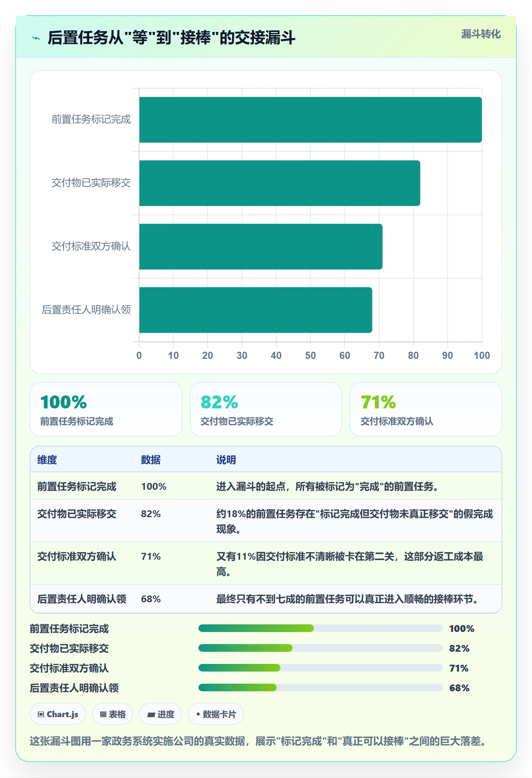Click the description starting with 进入漏斗的起点
Screen dimensions: 532x778
[327, 486]
